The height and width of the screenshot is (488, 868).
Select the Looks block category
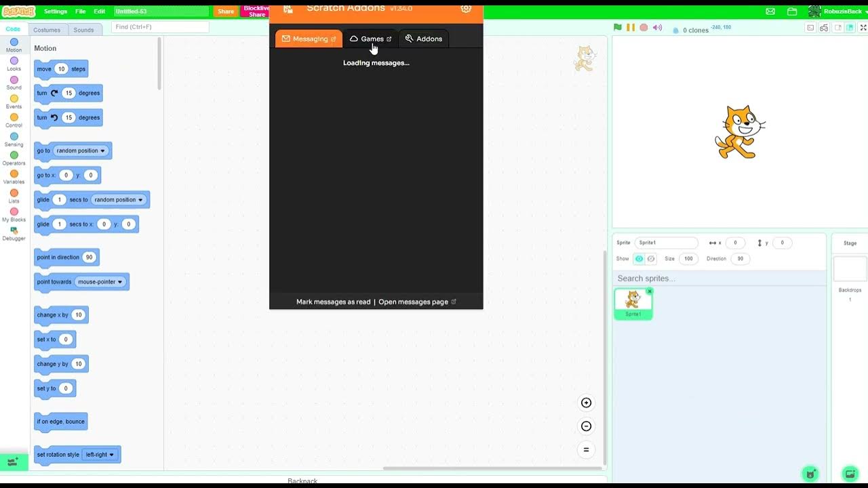(x=14, y=64)
